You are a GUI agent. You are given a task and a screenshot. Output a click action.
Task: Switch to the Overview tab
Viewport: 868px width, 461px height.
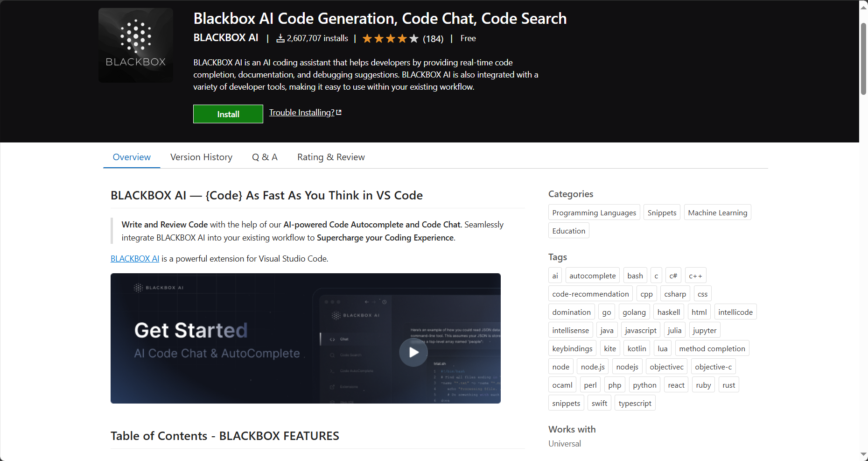tap(132, 157)
